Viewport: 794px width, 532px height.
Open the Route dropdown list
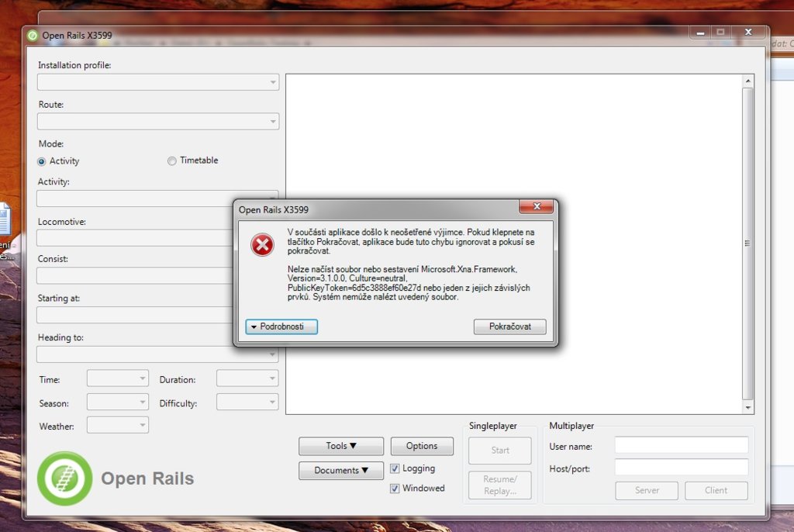pos(158,121)
